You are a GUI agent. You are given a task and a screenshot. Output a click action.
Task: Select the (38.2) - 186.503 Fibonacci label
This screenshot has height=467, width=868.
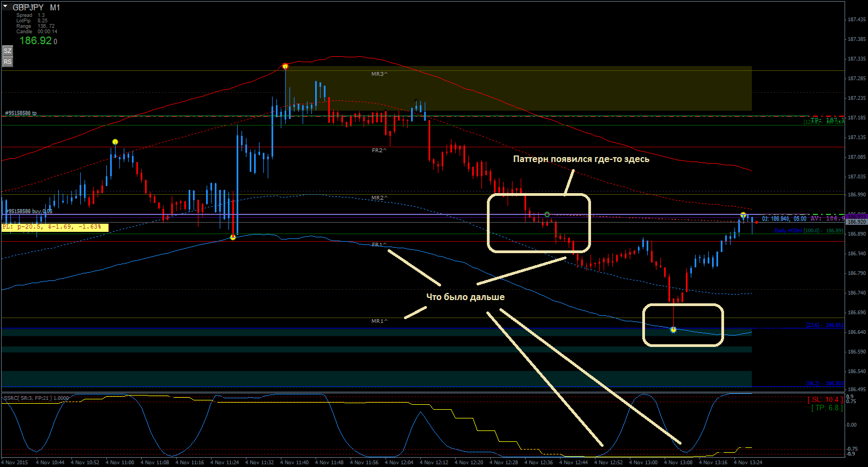pyautogui.click(x=825, y=384)
